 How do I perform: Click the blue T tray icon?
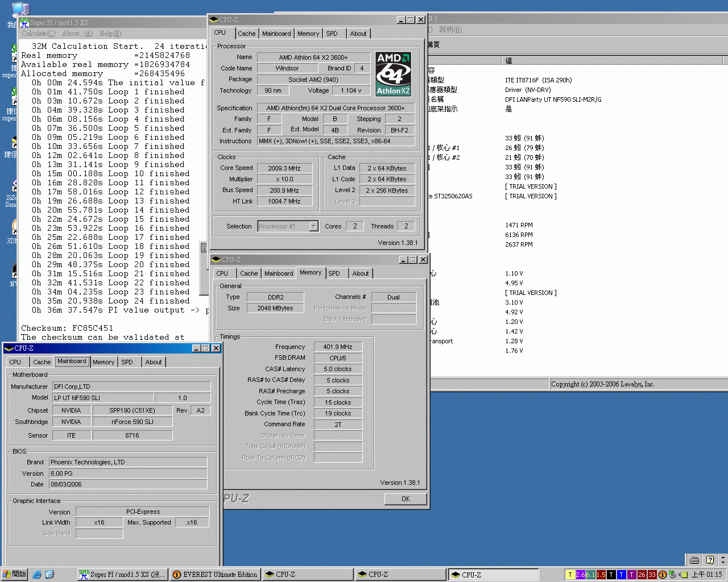[x=622, y=575]
